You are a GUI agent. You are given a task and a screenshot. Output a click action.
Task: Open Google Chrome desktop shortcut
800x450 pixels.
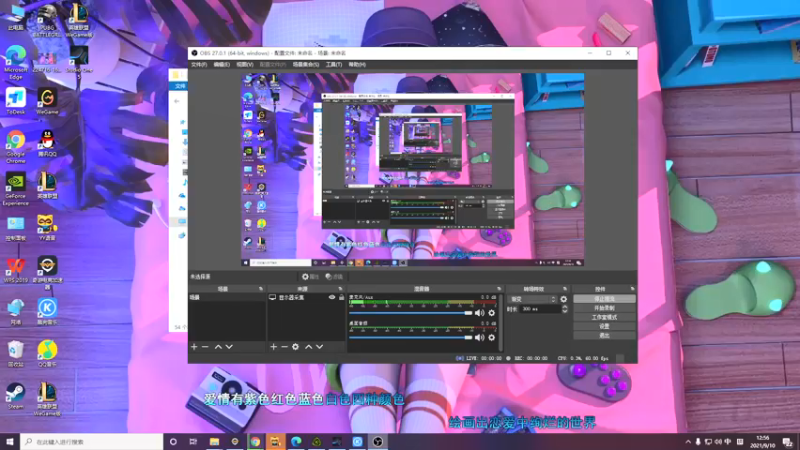[x=16, y=147]
